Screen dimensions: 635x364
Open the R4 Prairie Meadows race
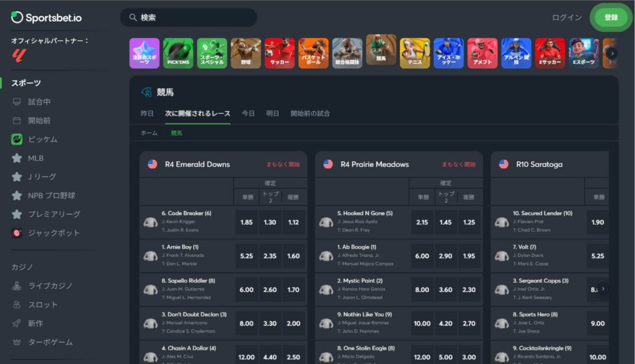click(x=375, y=164)
